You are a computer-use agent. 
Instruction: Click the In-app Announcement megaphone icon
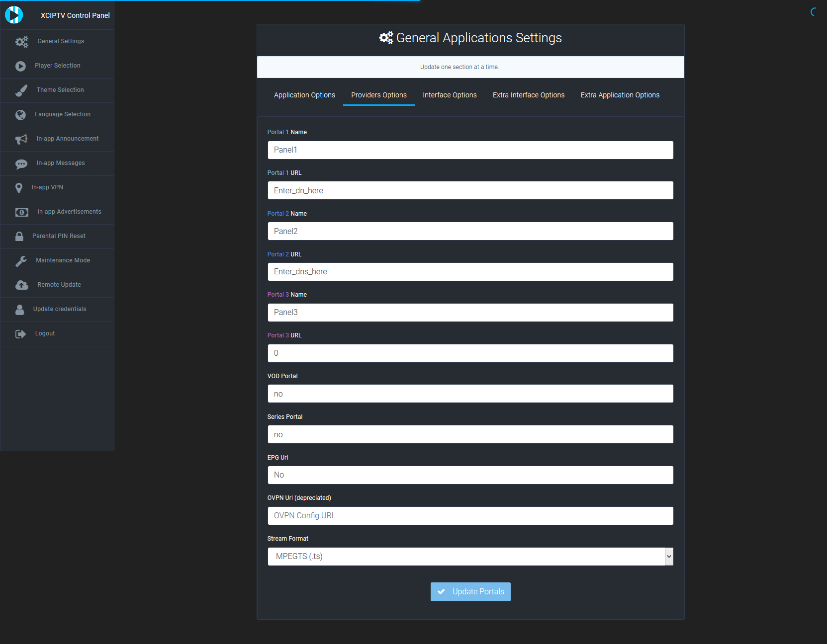(x=21, y=139)
